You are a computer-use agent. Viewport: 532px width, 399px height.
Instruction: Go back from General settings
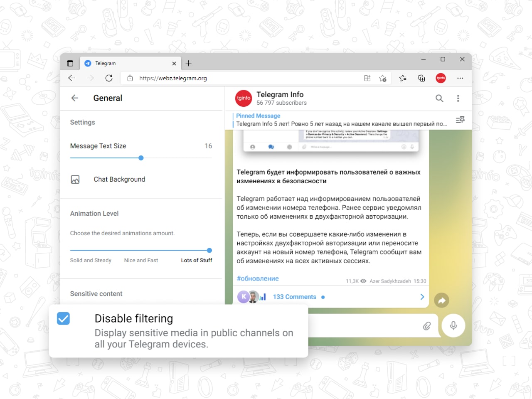[x=75, y=98]
